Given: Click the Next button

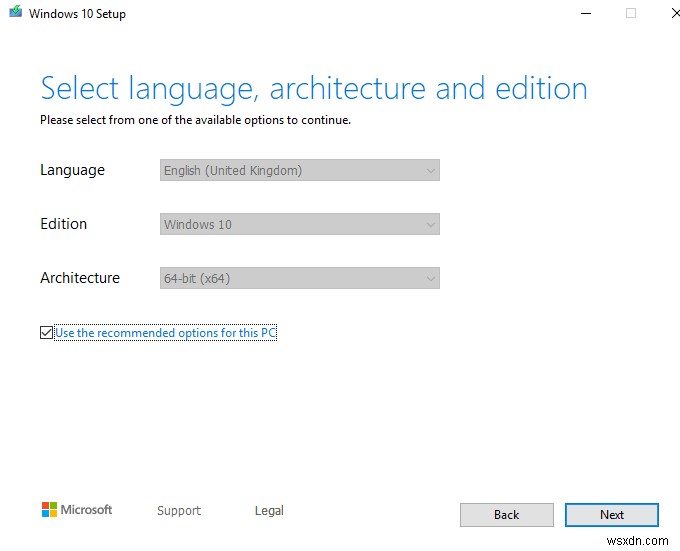Looking at the screenshot, I should 611,515.
